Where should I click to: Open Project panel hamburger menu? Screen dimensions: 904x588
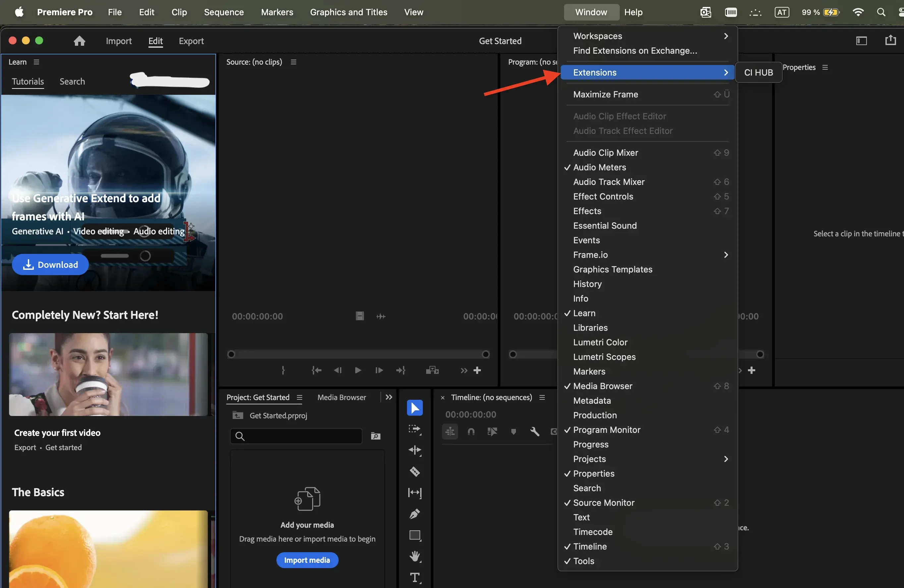(299, 397)
